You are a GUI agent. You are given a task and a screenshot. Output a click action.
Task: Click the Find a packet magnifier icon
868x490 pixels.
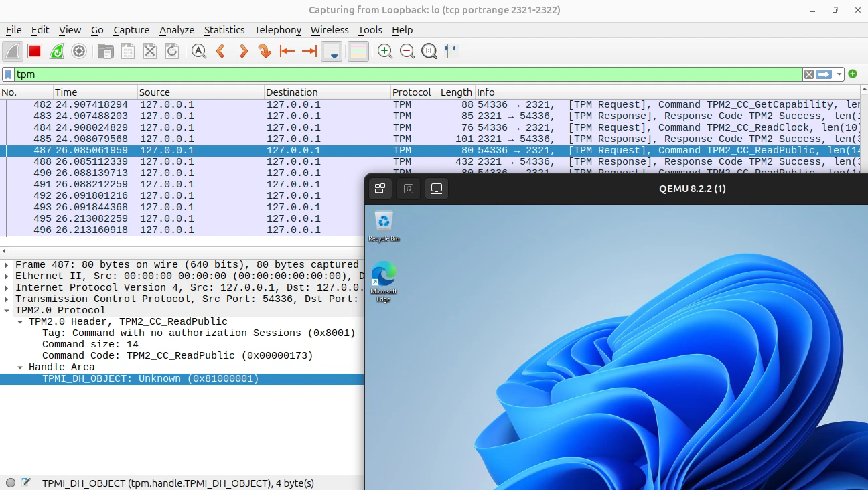(x=198, y=51)
